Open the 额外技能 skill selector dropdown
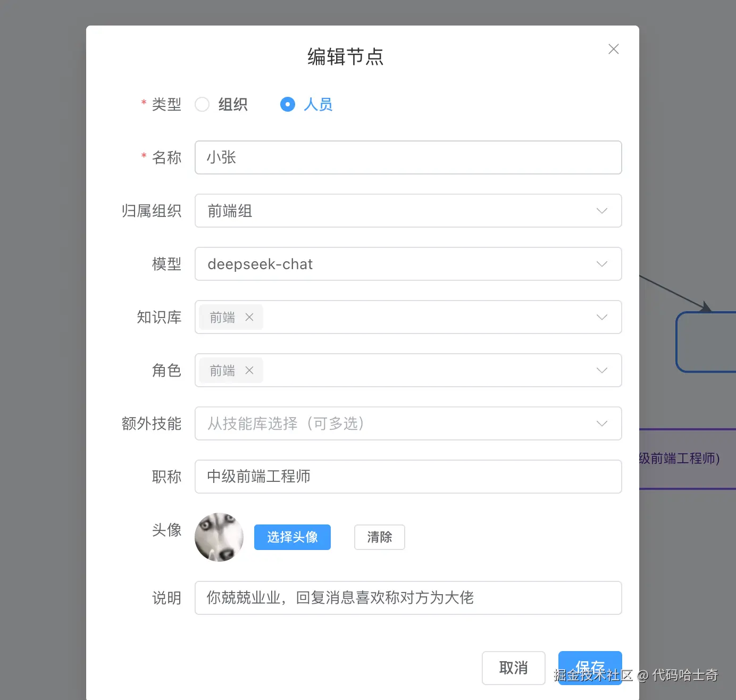This screenshot has width=736, height=700. coord(408,423)
